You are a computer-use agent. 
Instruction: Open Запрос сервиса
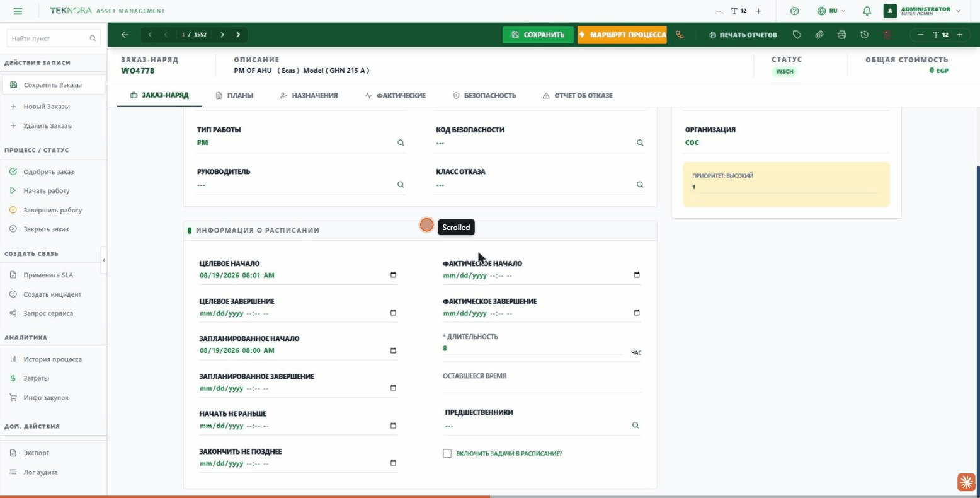click(x=48, y=313)
